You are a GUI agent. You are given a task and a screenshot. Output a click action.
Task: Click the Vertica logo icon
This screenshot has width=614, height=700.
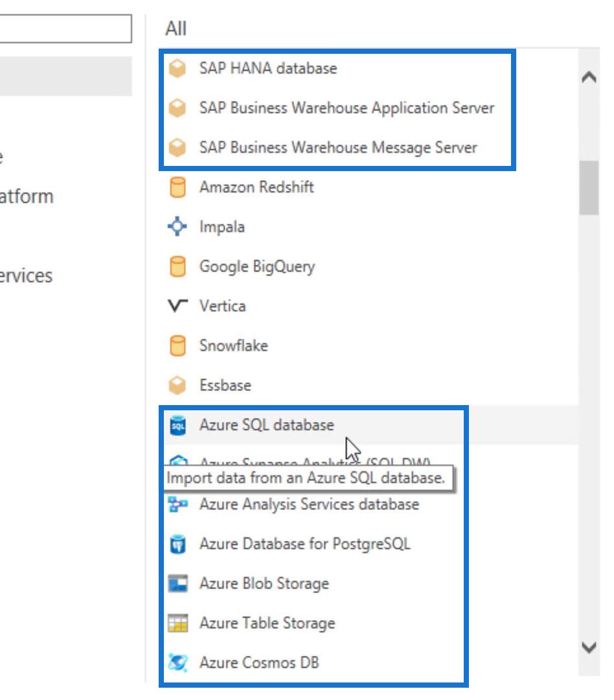[177, 305]
